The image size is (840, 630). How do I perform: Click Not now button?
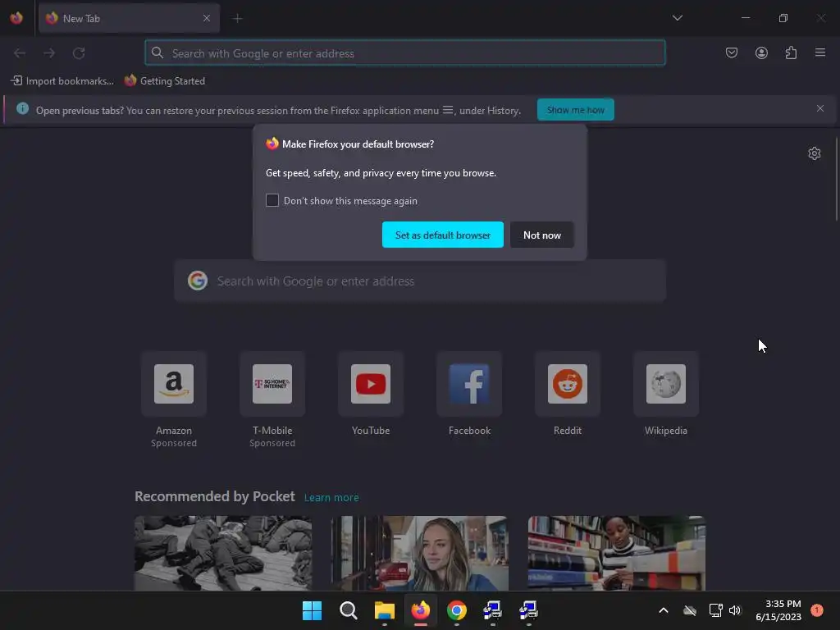coord(541,235)
